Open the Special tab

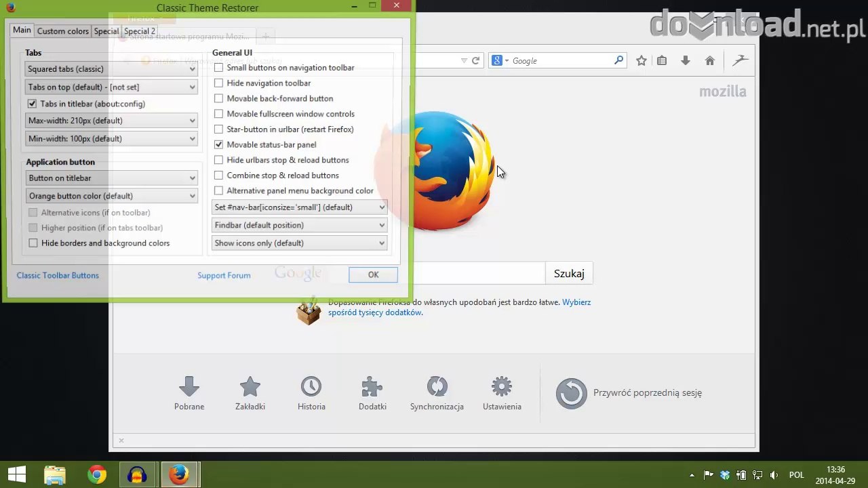coord(106,31)
